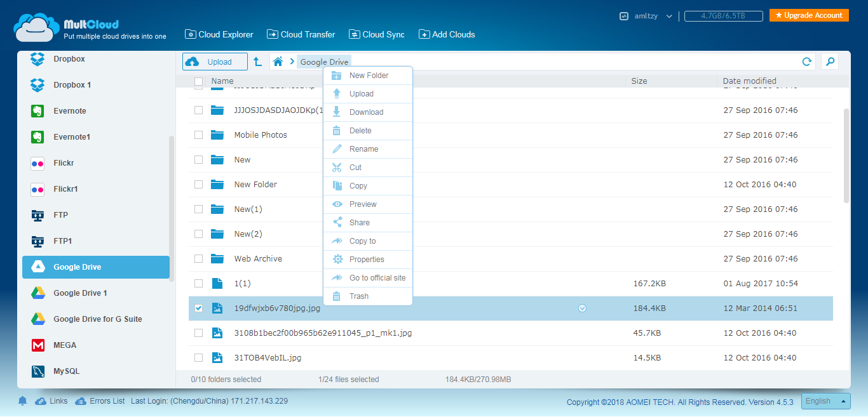Select the MEGA cloud drive icon

tap(38, 345)
